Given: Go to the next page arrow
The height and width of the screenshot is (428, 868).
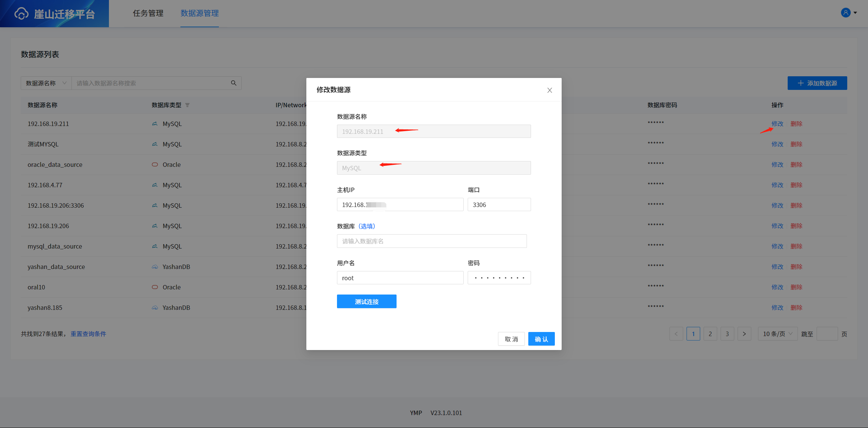Looking at the screenshot, I should tap(744, 334).
